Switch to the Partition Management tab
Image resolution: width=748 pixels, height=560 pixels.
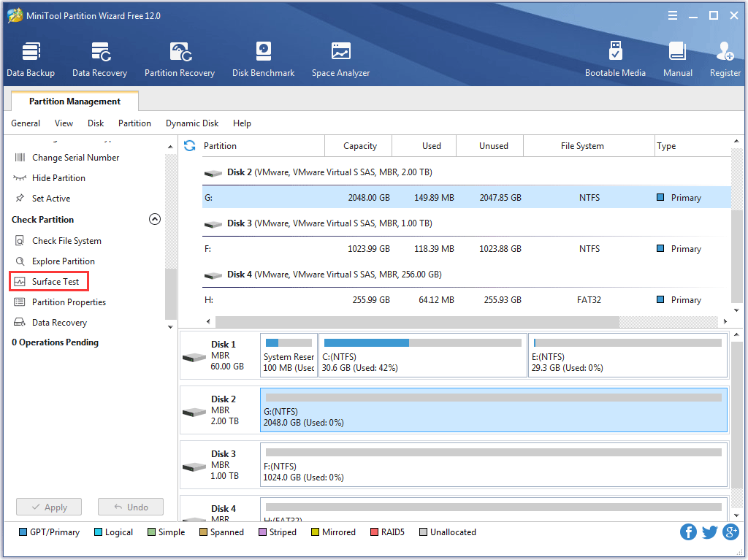[x=75, y=101]
